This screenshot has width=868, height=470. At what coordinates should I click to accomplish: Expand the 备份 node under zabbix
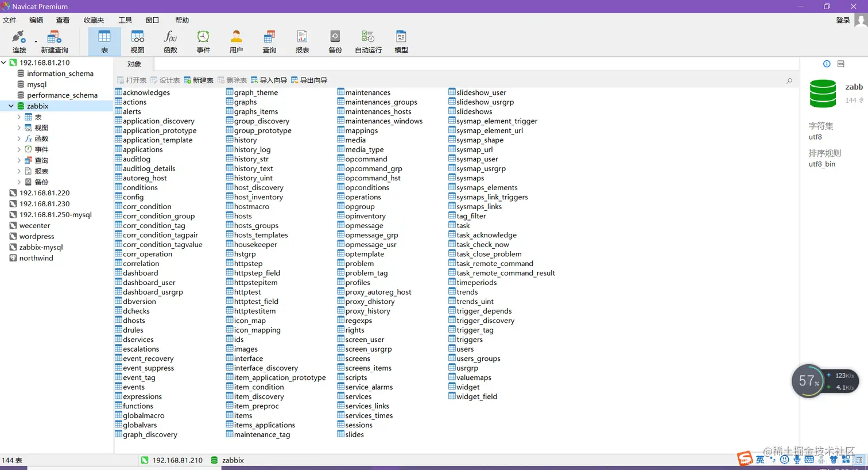19,182
